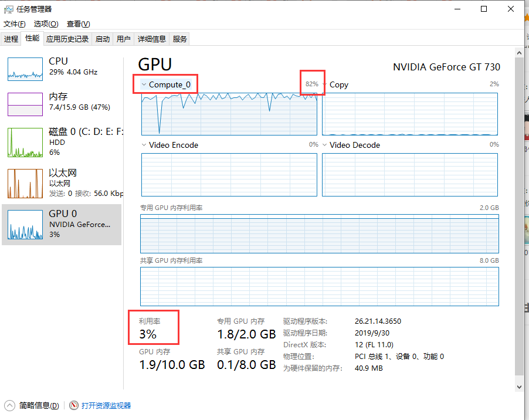The image size is (529, 420).
Task: Expand the Copy engine dropdown
Action: (x=324, y=84)
